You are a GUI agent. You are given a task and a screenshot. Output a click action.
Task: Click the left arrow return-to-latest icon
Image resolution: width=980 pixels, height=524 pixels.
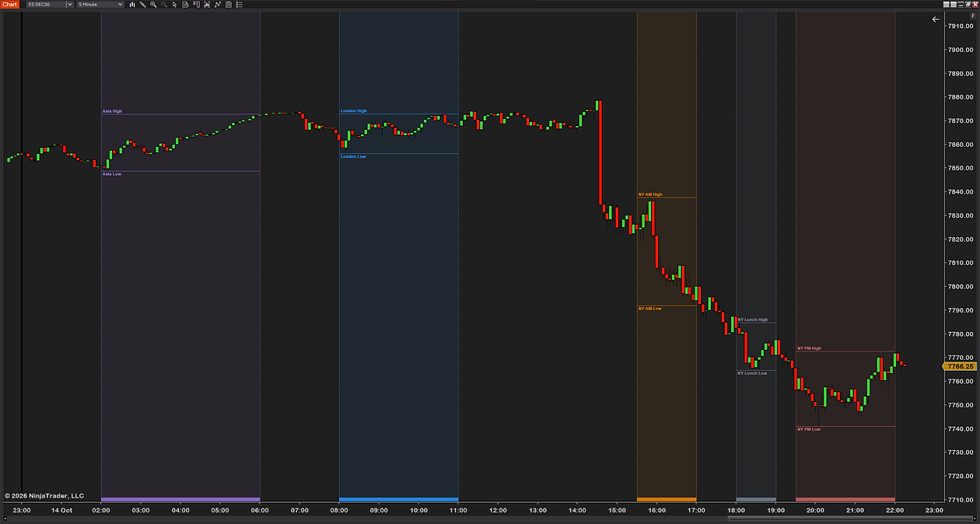coord(936,19)
